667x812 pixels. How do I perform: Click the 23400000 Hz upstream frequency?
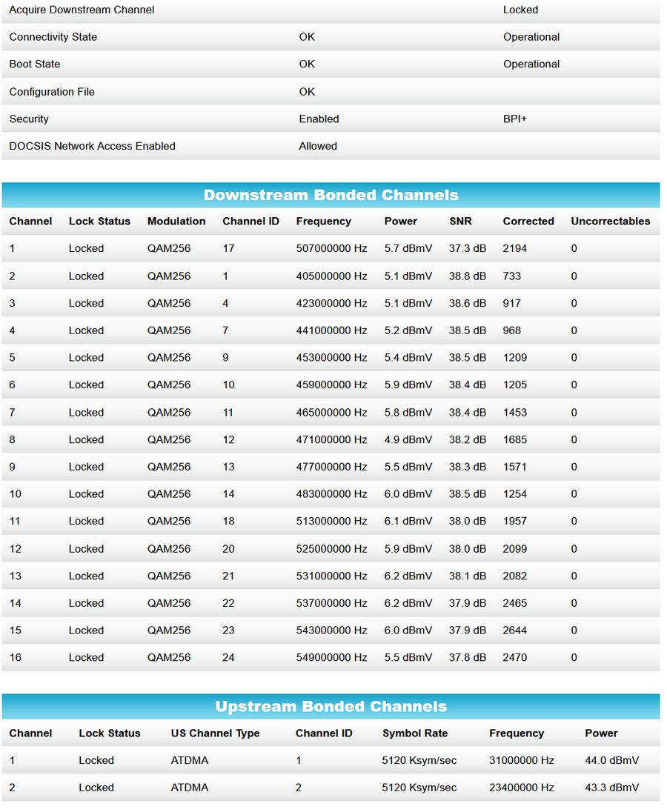point(522,788)
